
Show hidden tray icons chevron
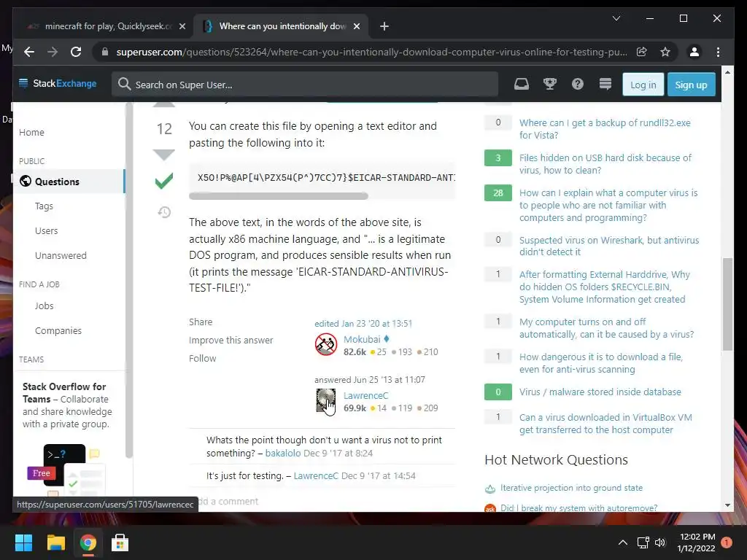(x=623, y=542)
